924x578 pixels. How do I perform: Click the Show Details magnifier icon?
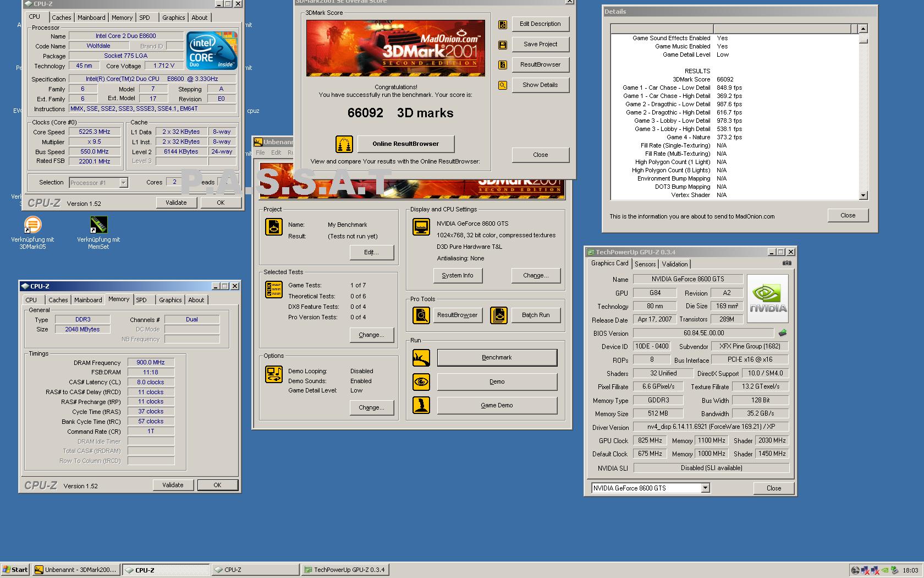[x=502, y=85]
